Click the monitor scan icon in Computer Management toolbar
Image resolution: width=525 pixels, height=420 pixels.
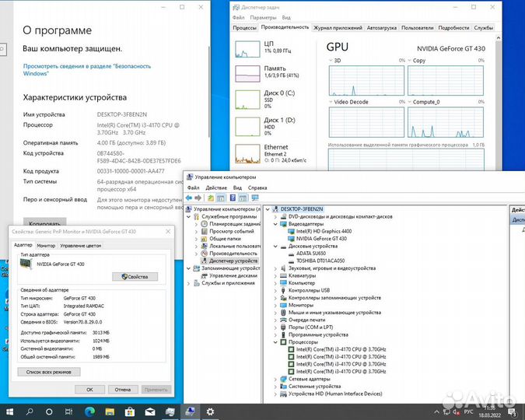click(255, 198)
